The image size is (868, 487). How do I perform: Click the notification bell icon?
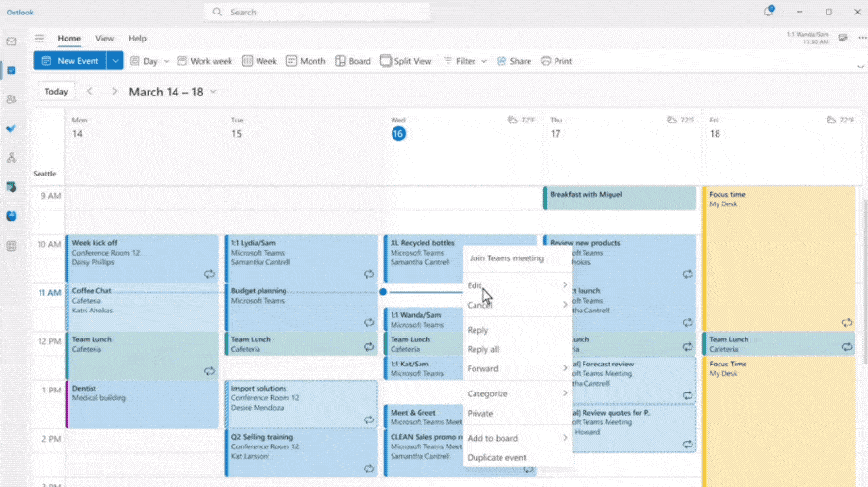tap(769, 12)
